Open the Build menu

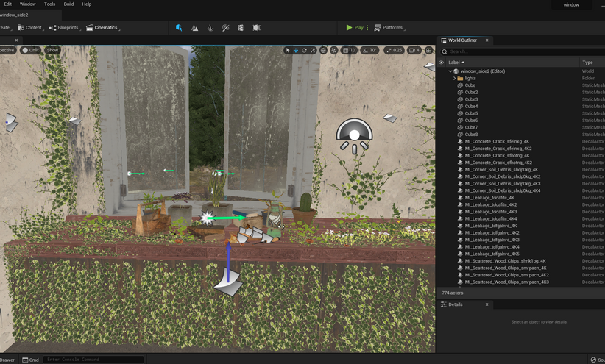68,4
